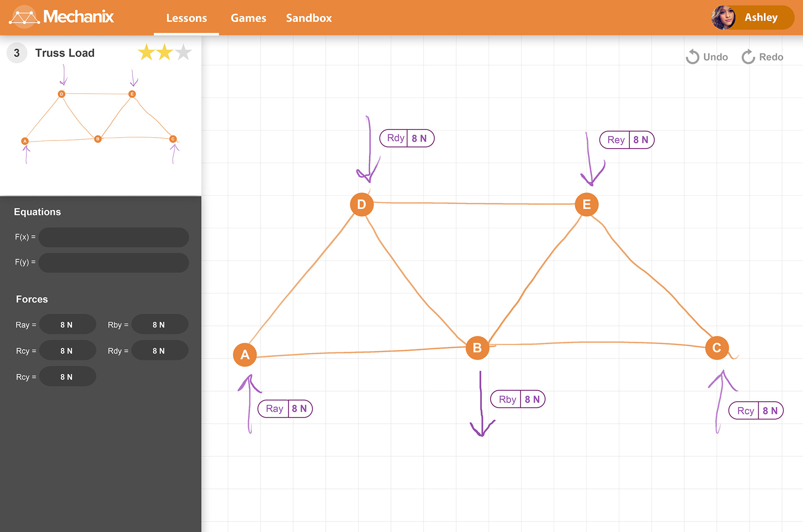Screen dimensions: 803x532
Task: Undo the last action
Action: click(x=707, y=57)
